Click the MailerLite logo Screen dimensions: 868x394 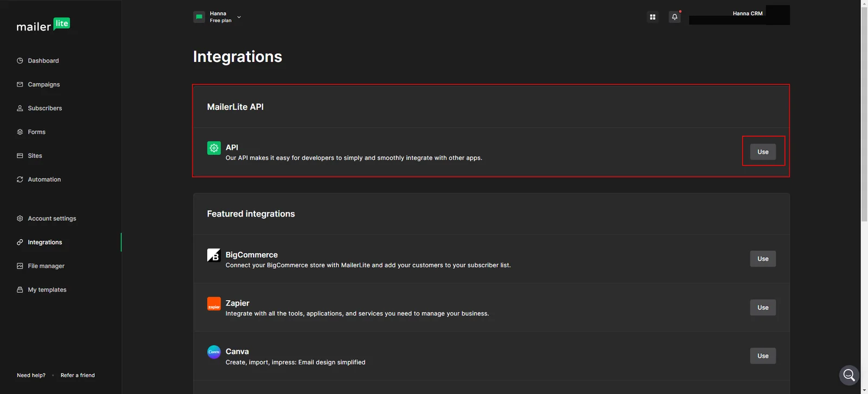(x=43, y=25)
